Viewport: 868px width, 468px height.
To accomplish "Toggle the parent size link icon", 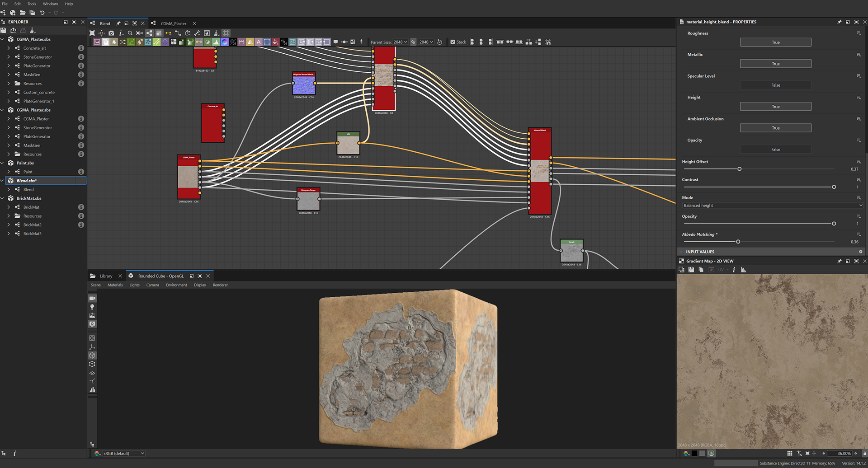I will 413,42.
